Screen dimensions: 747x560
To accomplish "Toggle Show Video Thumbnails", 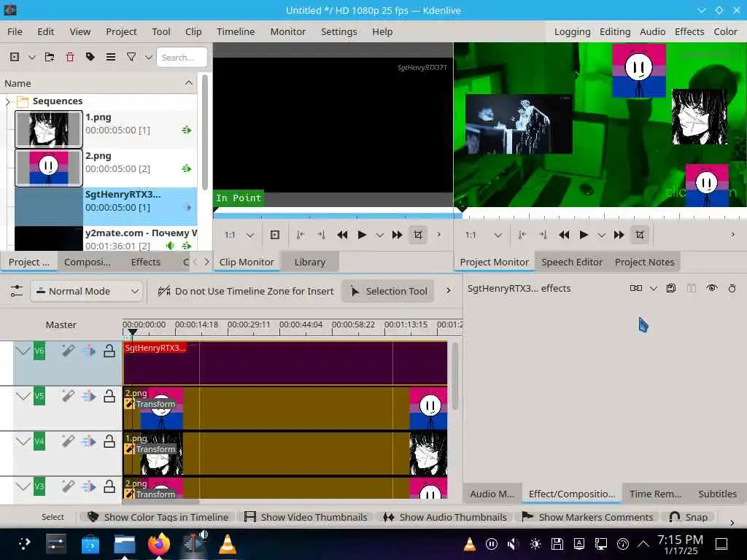I will click(x=306, y=517).
